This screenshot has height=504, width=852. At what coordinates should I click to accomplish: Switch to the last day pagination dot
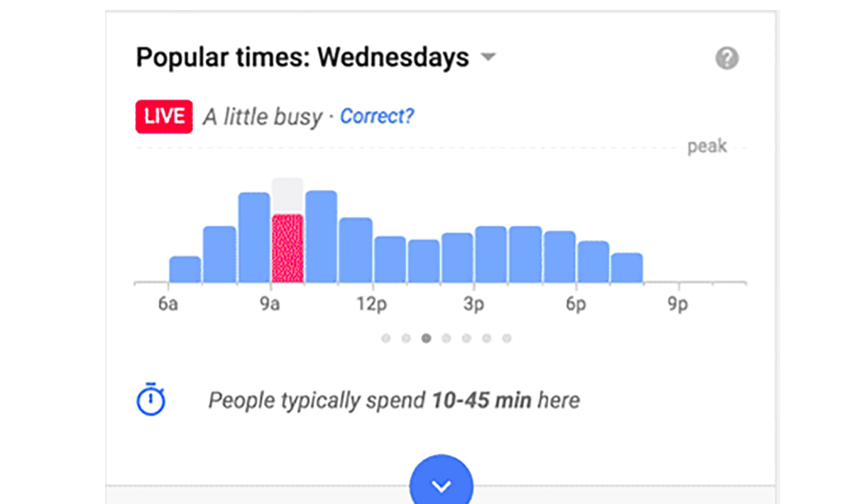507,339
